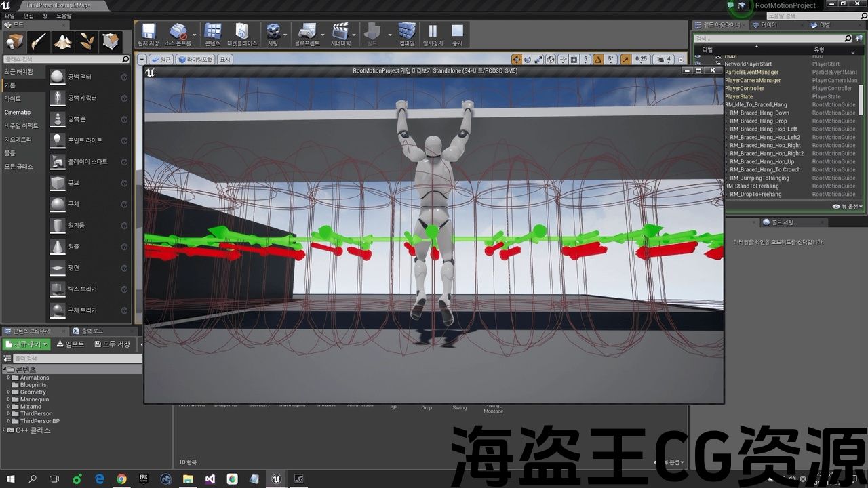Click the 임포트 (Import) button
868x488 pixels.
(x=71, y=344)
